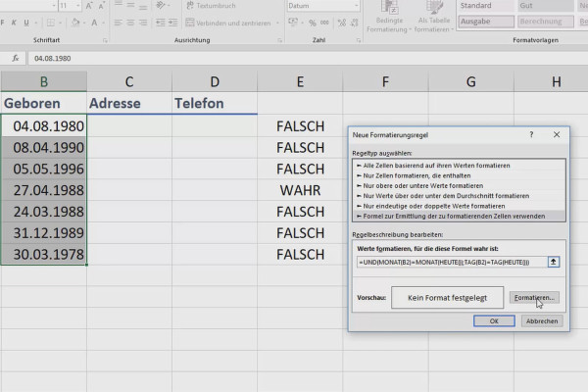Click the Geboren header cell
The height and width of the screenshot is (392, 588).
click(44, 103)
